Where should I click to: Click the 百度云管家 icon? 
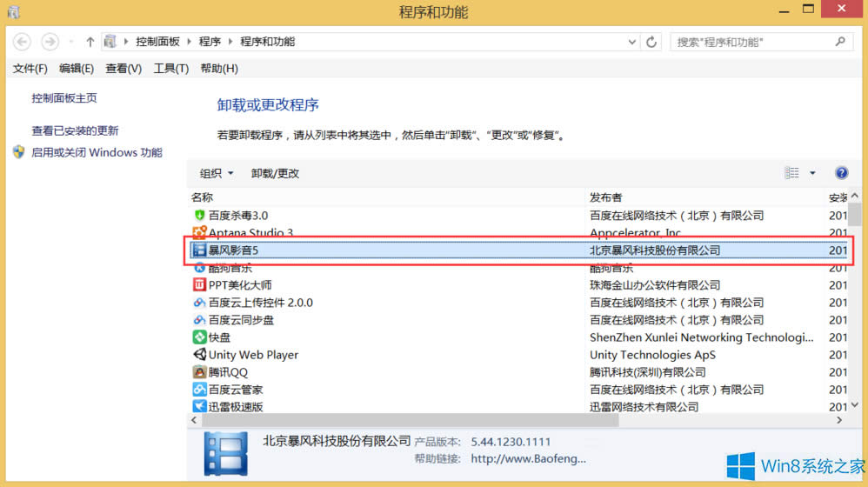pyautogui.click(x=199, y=389)
